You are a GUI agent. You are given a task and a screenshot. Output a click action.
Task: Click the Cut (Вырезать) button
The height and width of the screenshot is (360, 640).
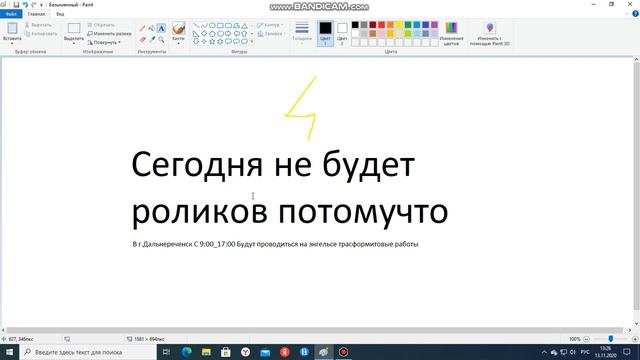(x=38, y=25)
